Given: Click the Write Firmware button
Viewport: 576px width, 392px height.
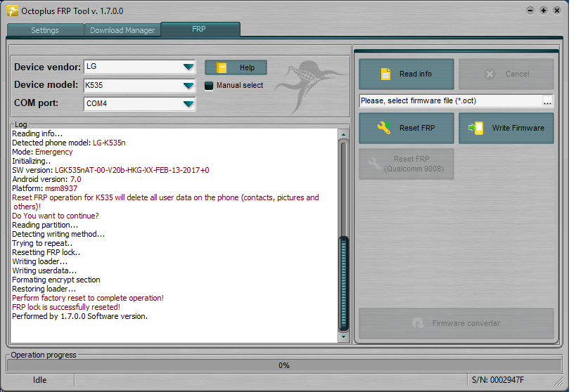Looking at the screenshot, I should (x=506, y=128).
